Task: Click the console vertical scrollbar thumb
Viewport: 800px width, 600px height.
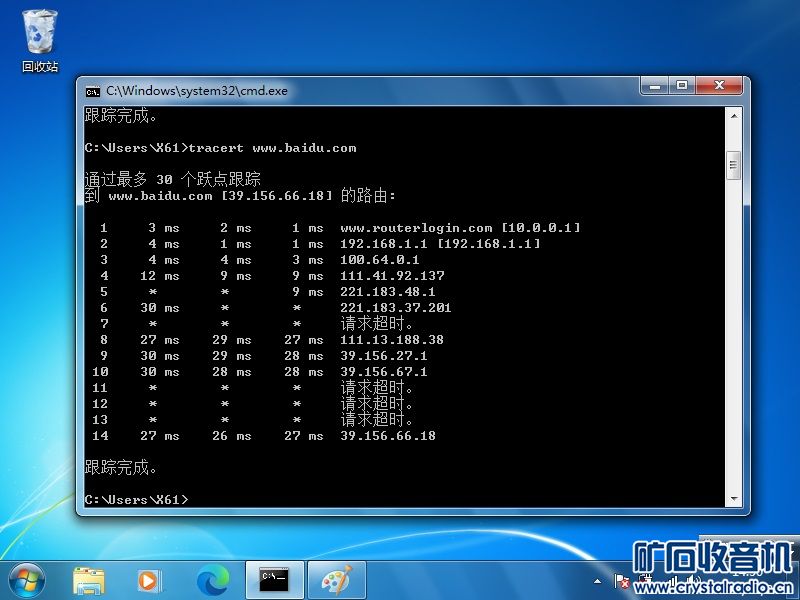Action: [734, 165]
